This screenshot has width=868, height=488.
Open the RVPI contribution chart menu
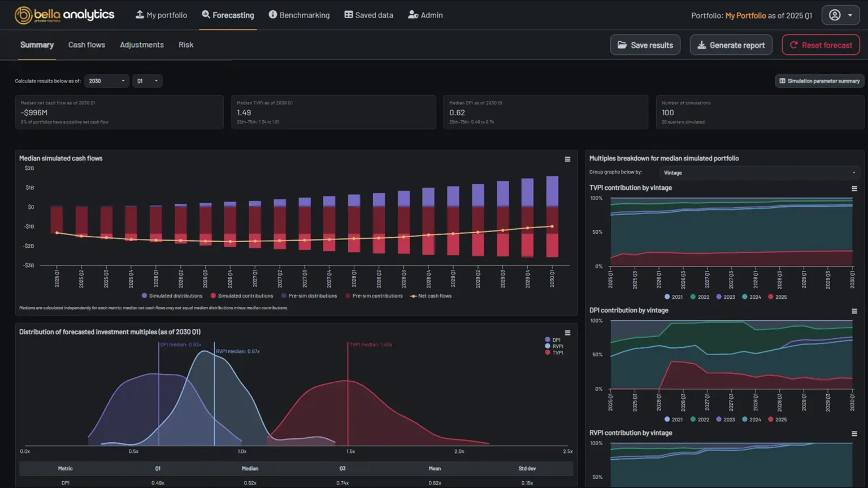(854, 434)
